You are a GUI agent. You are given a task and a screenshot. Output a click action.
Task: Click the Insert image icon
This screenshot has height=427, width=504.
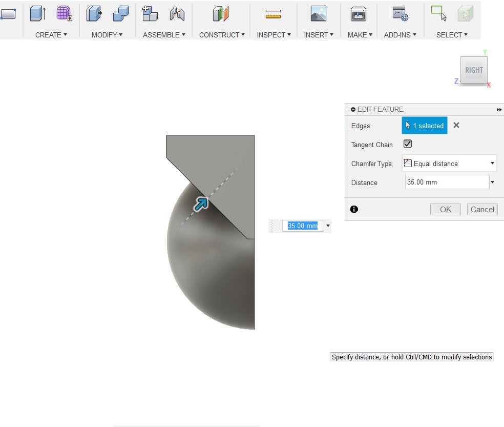coord(318,14)
